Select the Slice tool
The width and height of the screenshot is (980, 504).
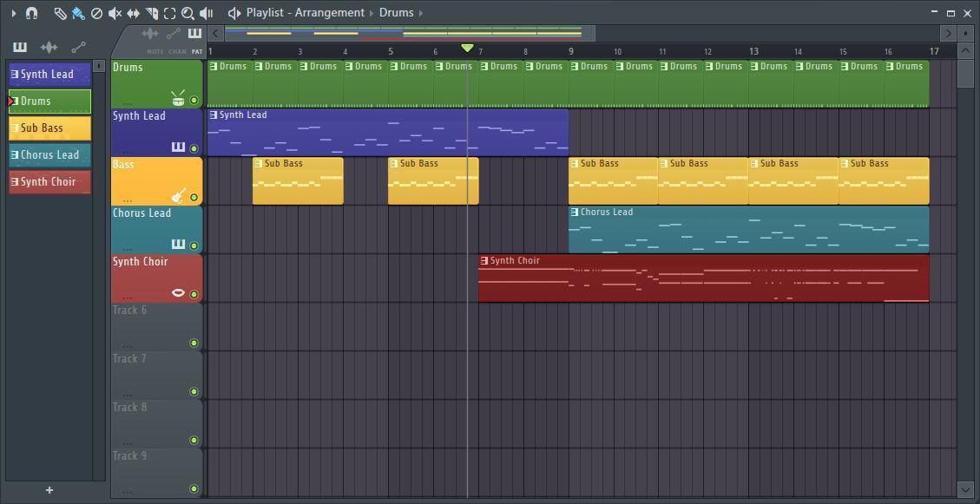point(153,13)
